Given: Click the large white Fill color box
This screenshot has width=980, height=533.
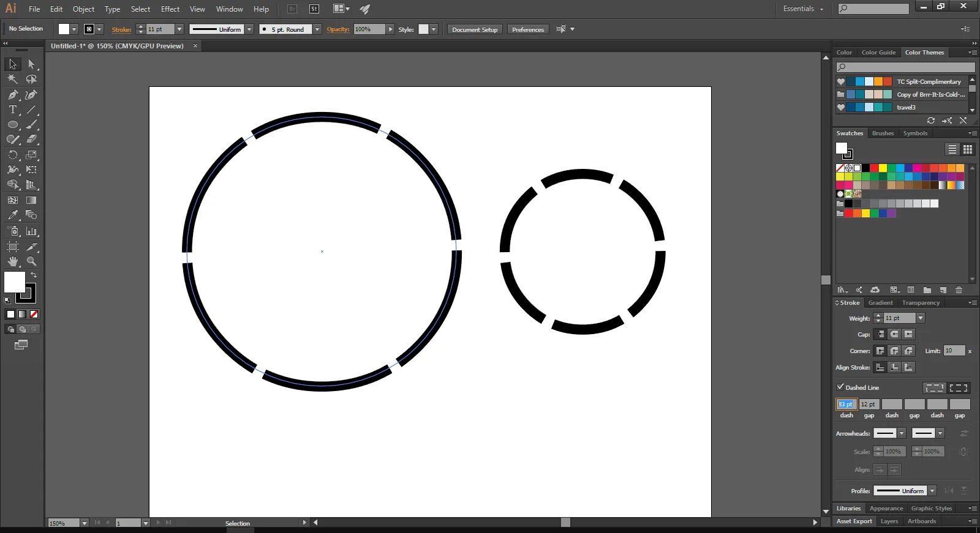Looking at the screenshot, I should tap(15, 282).
